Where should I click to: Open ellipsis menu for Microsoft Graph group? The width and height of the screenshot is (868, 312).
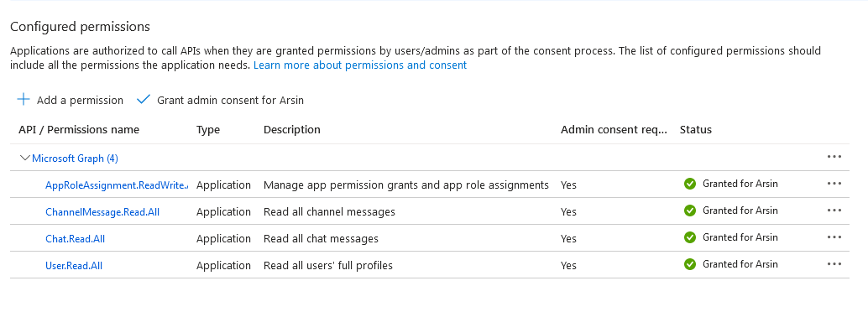click(x=834, y=157)
